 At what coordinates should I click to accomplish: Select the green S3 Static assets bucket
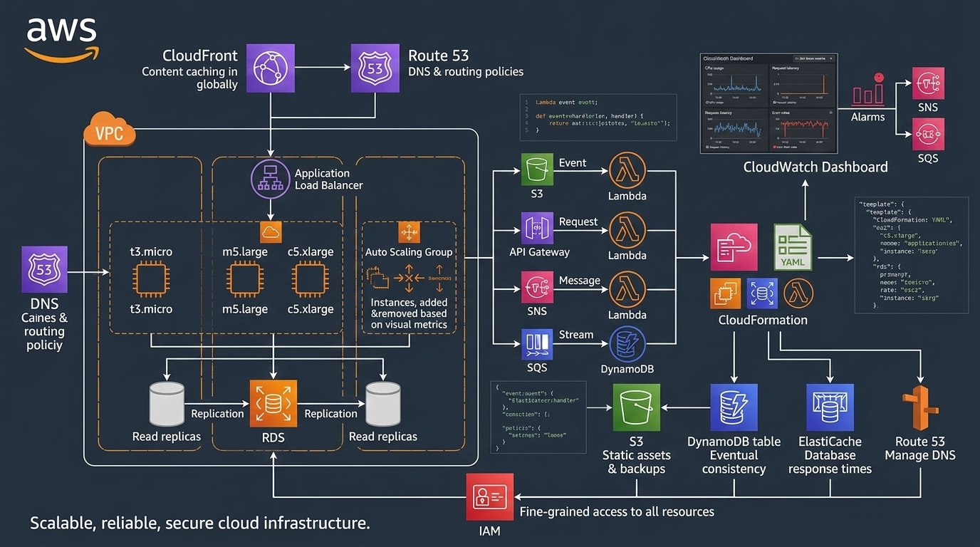[636, 408]
